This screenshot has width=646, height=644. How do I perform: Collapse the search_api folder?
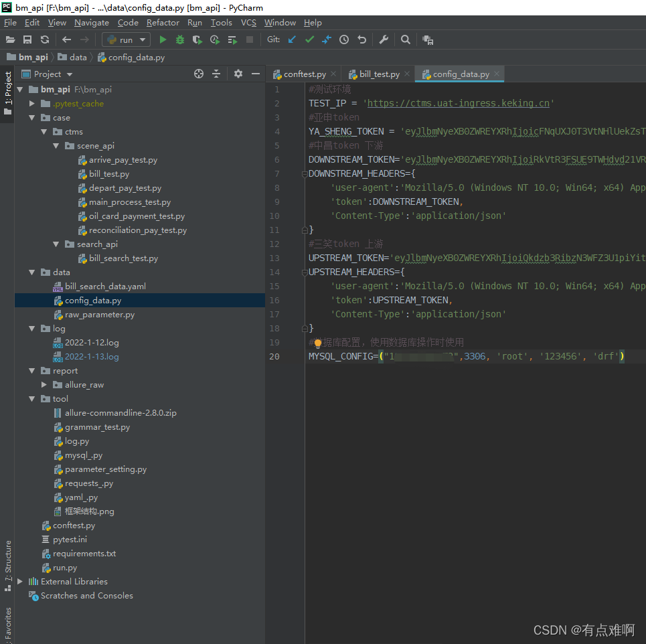(x=56, y=244)
